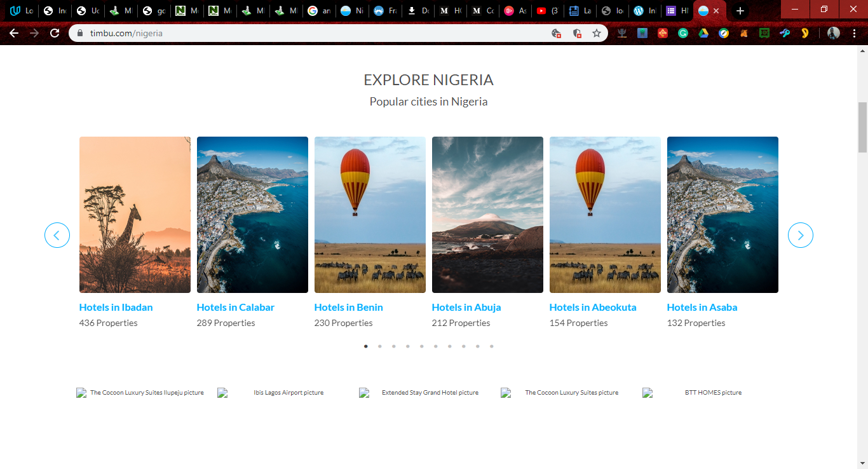Open a new tab with the plus button
The height and width of the screenshot is (469, 868).
click(740, 11)
